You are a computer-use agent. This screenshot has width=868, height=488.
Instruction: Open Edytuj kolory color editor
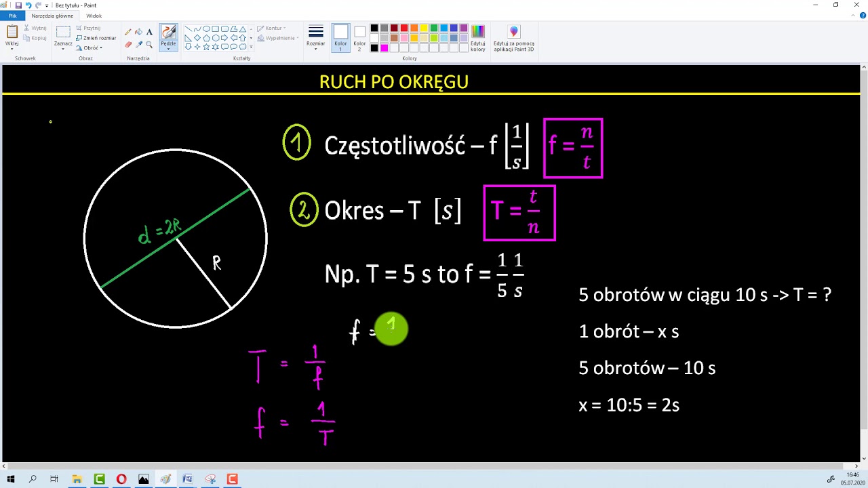coord(478,38)
